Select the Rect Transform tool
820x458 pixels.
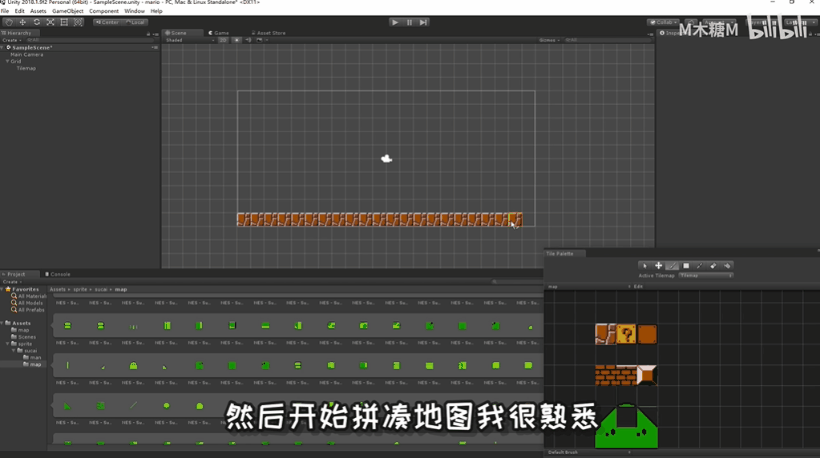coord(64,22)
